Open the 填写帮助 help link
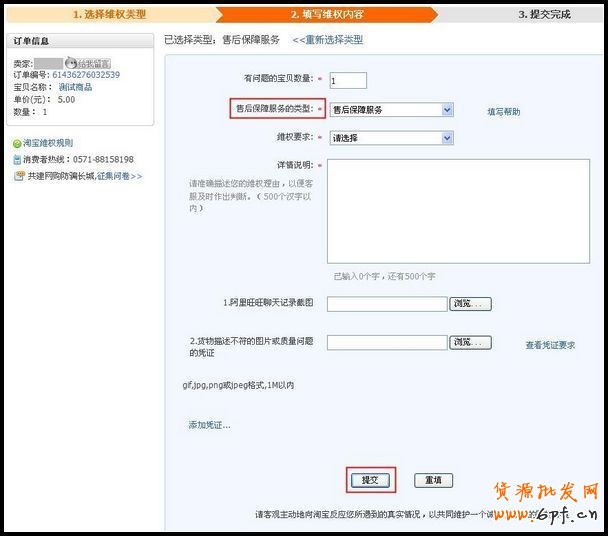The width and height of the screenshot is (608, 536). (504, 112)
